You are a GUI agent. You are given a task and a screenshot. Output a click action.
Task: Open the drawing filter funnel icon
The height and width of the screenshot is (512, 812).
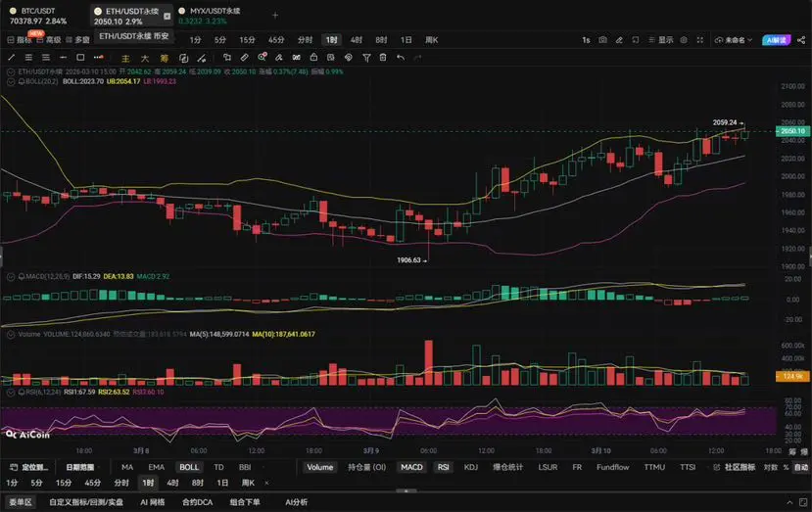[366, 58]
